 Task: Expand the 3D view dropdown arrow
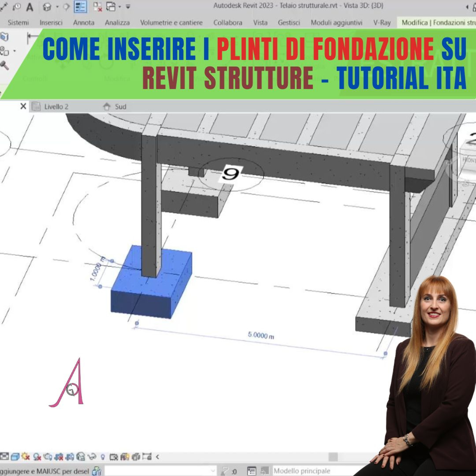(57, 7)
